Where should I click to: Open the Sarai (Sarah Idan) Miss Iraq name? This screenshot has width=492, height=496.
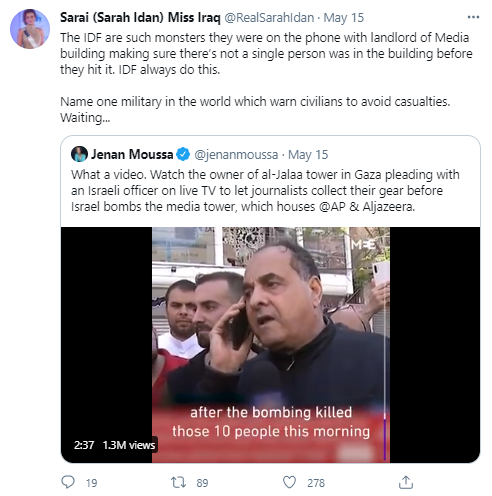point(140,17)
